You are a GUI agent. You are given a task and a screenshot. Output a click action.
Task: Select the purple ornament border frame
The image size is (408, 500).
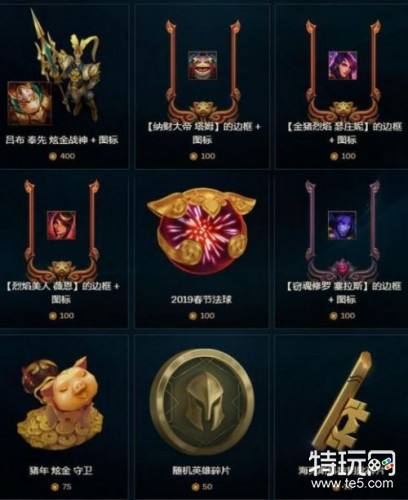click(x=342, y=230)
